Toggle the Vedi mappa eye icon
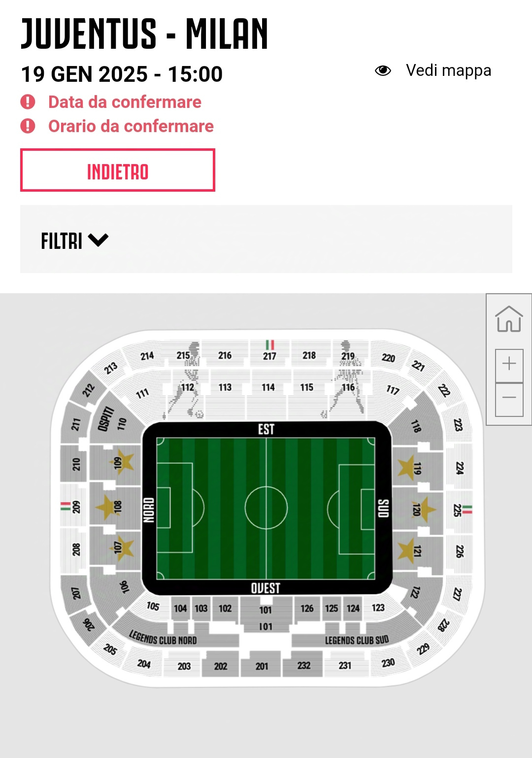Viewport: 532px width, 758px height. click(383, 70)
